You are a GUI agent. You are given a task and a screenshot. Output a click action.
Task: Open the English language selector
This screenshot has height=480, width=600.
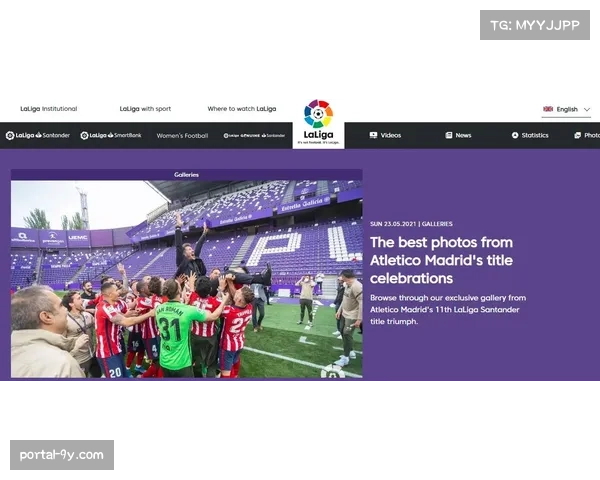[566, 109]
